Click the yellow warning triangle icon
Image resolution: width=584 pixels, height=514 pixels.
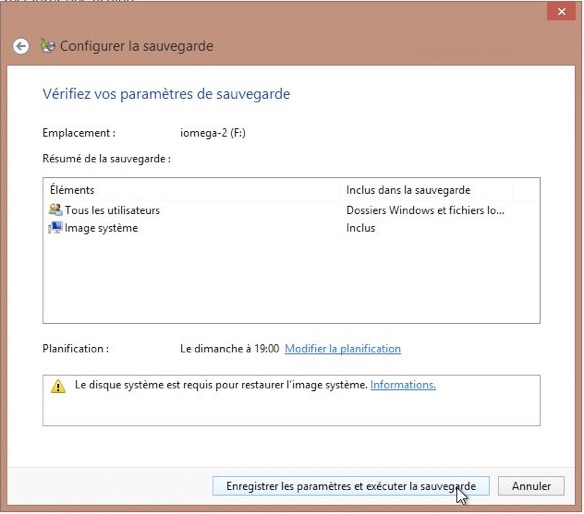(x=58, y=386)
